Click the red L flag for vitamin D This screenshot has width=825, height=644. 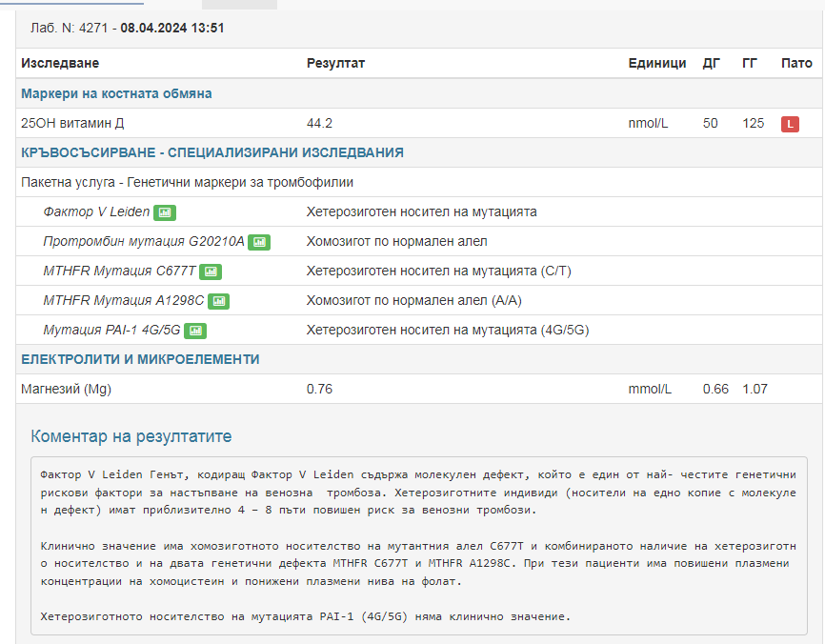790,124
